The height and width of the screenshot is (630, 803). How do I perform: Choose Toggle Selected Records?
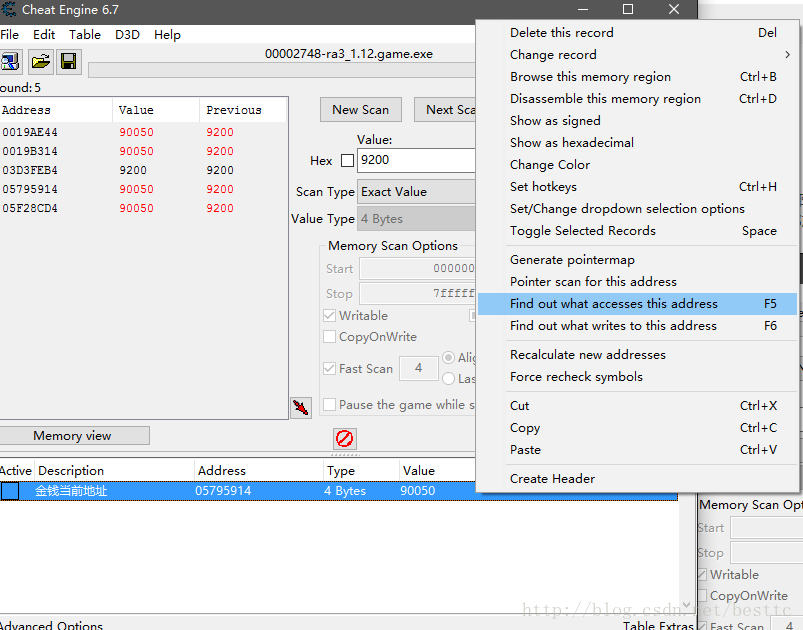click(637, 231)
